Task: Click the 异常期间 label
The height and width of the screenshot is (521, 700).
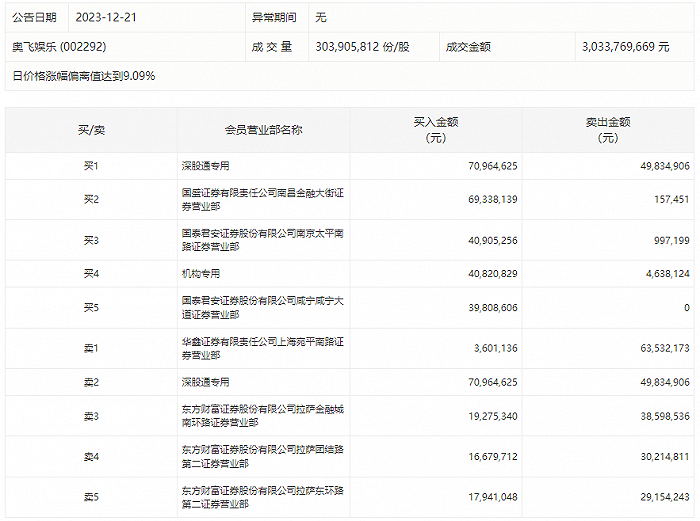Action: 274,17
